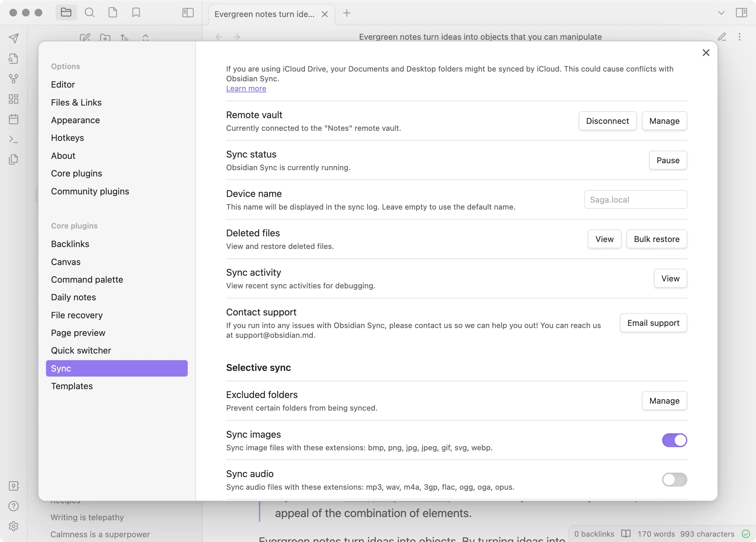Image resolution: width=756 pixels, height=542 pixels.
Task: Open the Canvas panel
Action: tap(66, 261)
